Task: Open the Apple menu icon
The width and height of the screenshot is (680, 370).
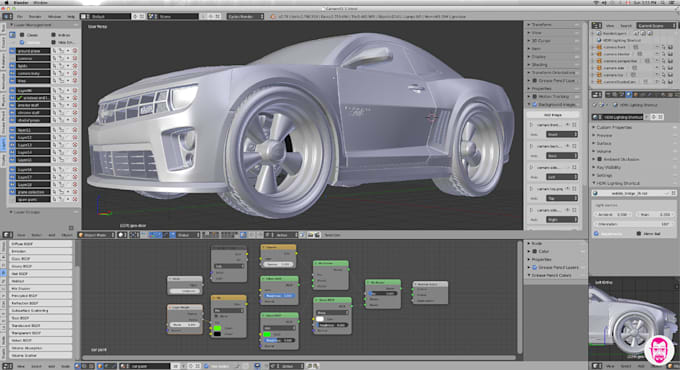Action: (x=7, y=3)
